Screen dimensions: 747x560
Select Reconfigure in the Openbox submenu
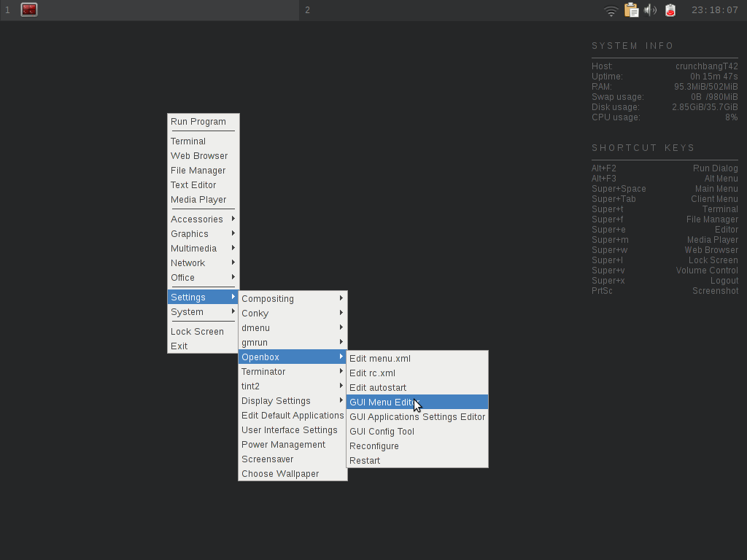coord(374,446)
